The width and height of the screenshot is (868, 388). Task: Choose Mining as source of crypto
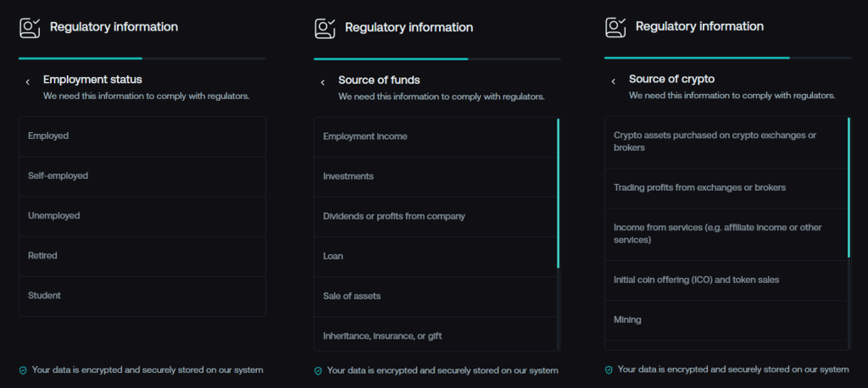click(726, 320)
